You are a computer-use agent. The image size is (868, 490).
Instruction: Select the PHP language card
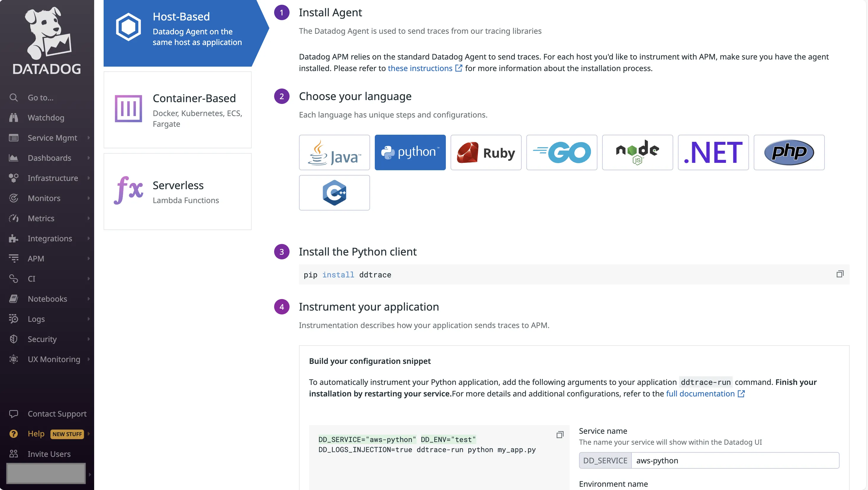click(x=789, y=152)
